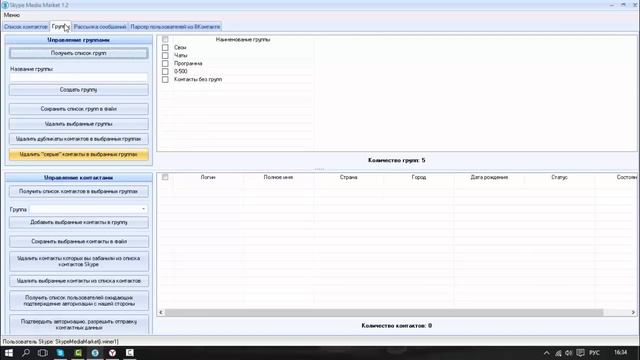Open the notification center tray icon
Screen dimensions: 640x360
[x=580, y=353]
